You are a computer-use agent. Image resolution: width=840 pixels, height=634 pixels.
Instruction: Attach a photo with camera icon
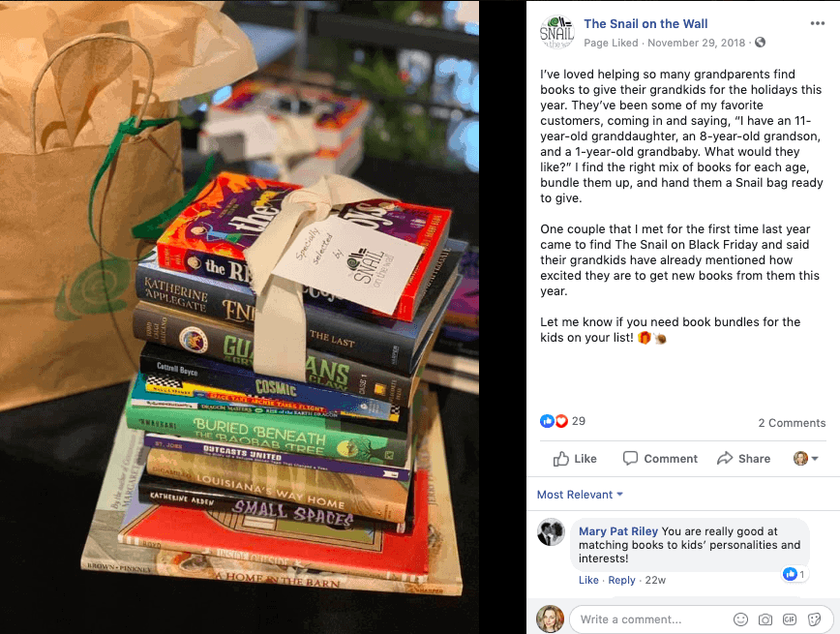pos(765,619)
